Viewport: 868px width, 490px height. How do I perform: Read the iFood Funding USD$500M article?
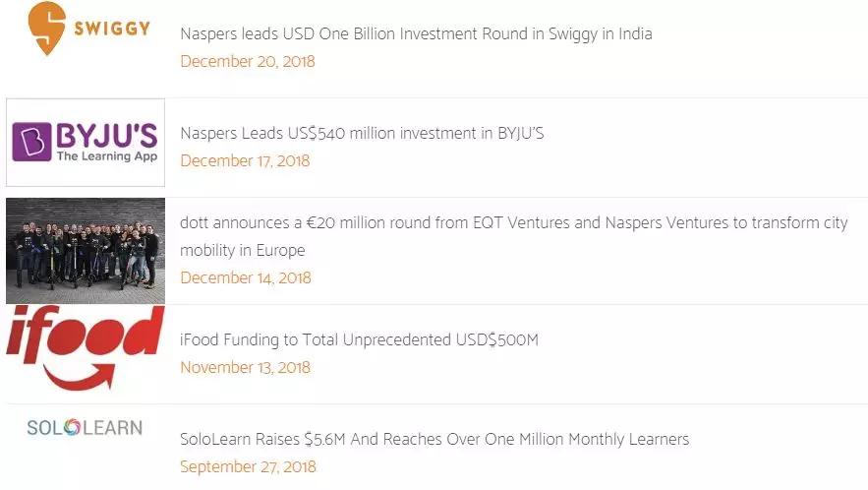point(359,340)
